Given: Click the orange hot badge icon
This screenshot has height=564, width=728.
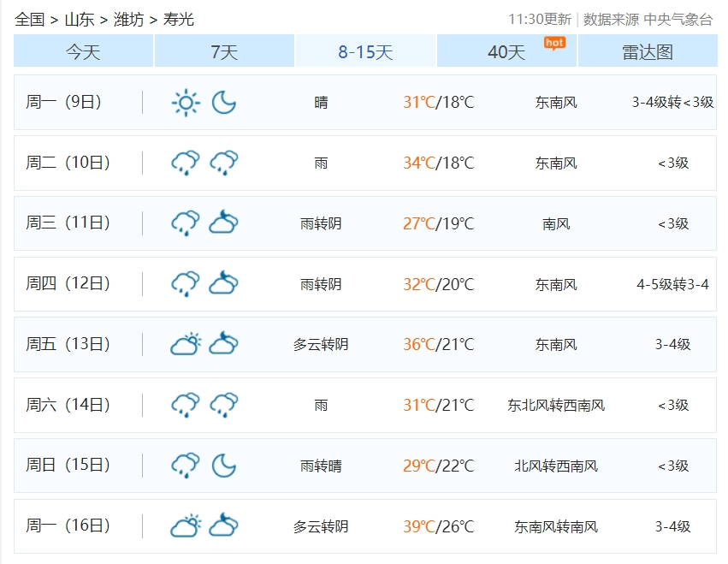Looking at the screenshot, I should (554, 42).
